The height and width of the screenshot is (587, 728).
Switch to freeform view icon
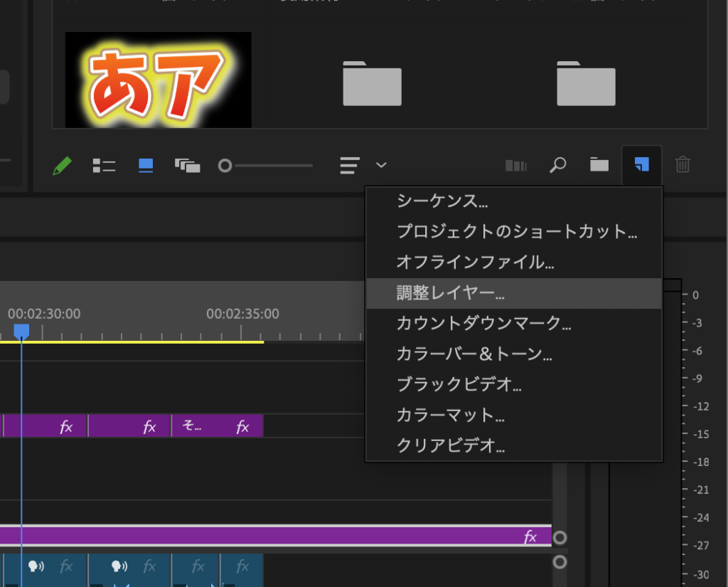click(188, 166)
